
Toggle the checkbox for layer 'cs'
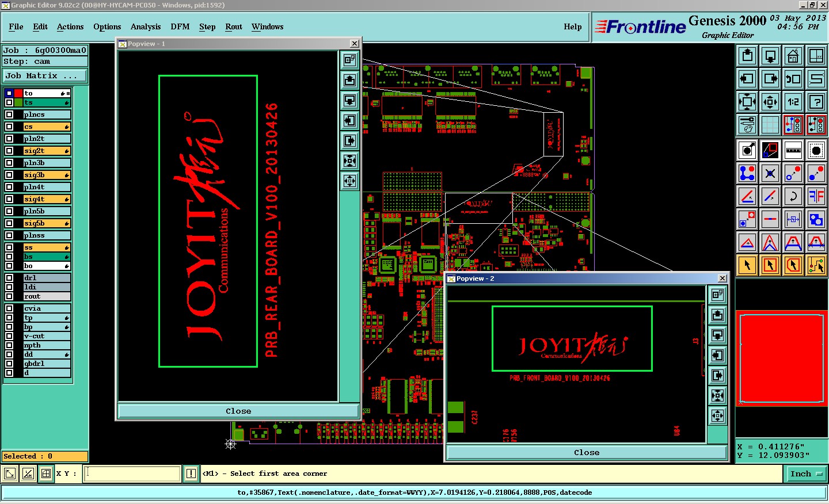pos(9,127)
